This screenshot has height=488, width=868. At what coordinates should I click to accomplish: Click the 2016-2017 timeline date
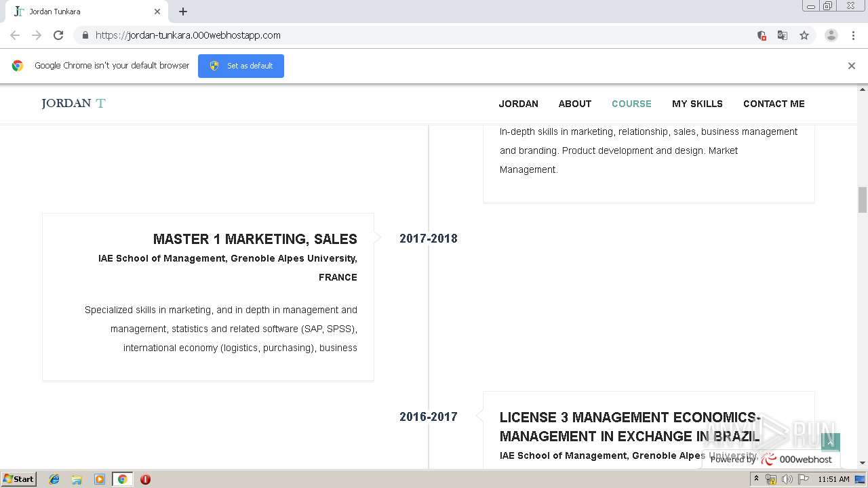429,417
